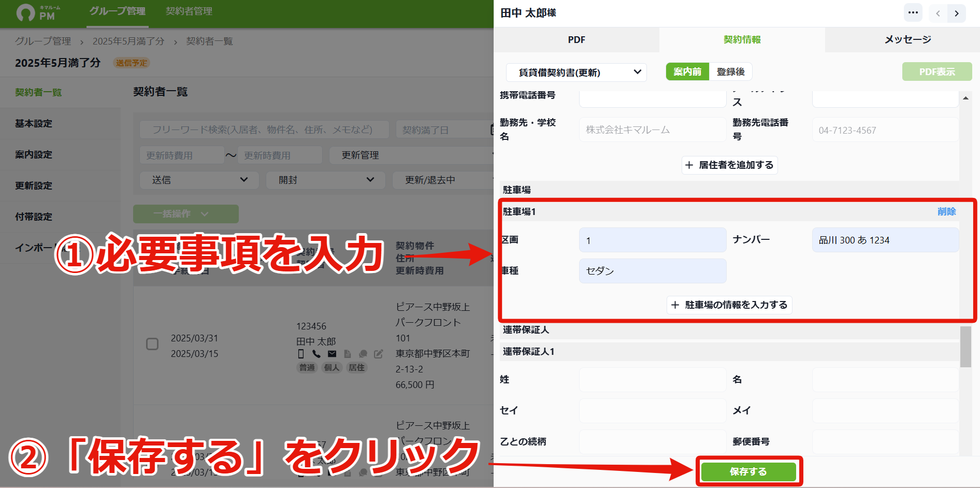Image resolution: width=980 pixels, height=488 pixels.
Task: Click the 送信予定 status badge
Action: 132,63
